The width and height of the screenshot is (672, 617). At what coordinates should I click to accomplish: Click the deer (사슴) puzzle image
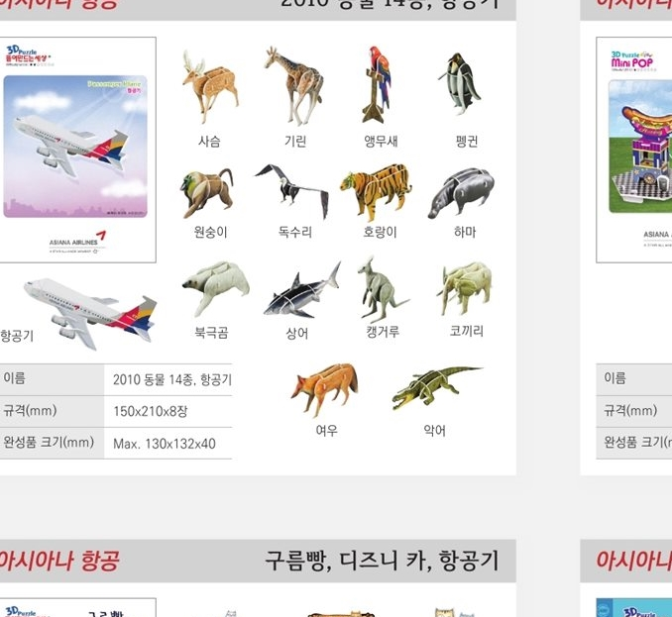pos(210,86)
